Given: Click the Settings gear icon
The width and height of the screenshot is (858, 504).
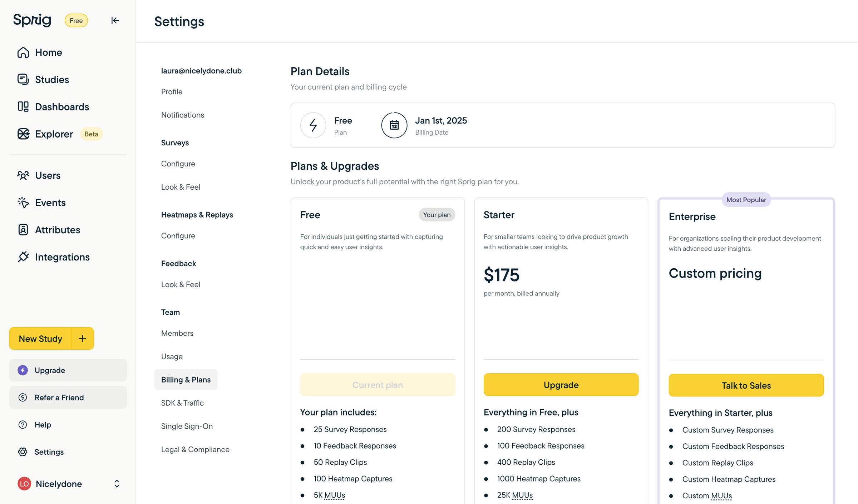Looking at the screenshot, I should [x=23, y=451].
